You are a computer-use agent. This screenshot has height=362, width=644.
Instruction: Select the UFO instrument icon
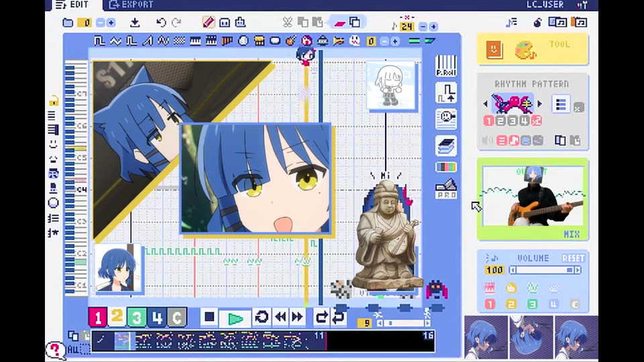[323, 41]
